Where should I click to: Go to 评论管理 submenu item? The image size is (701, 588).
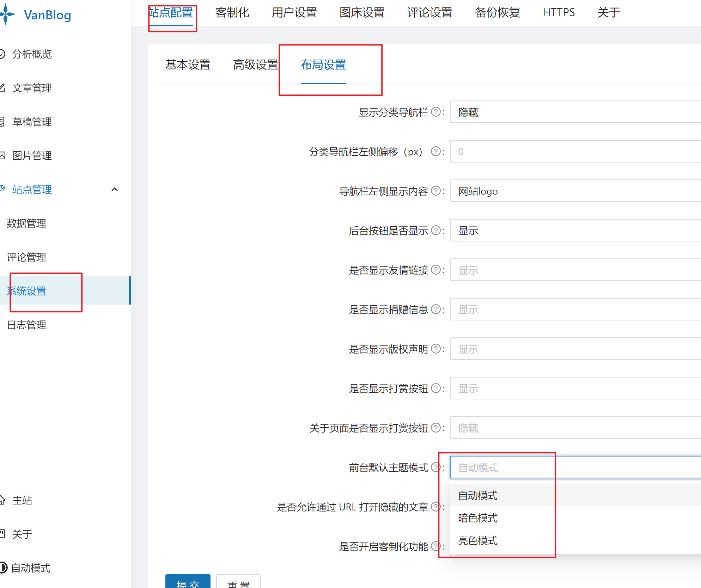point(26,257)
